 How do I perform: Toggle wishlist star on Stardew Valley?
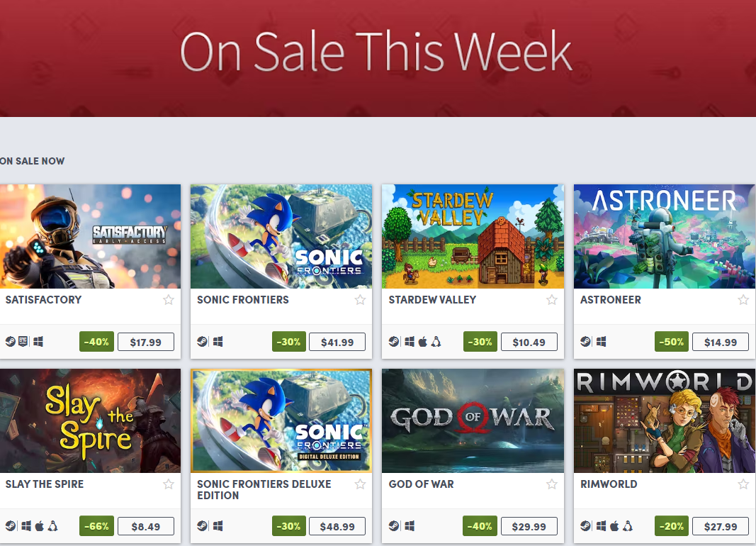pos(551,300)
